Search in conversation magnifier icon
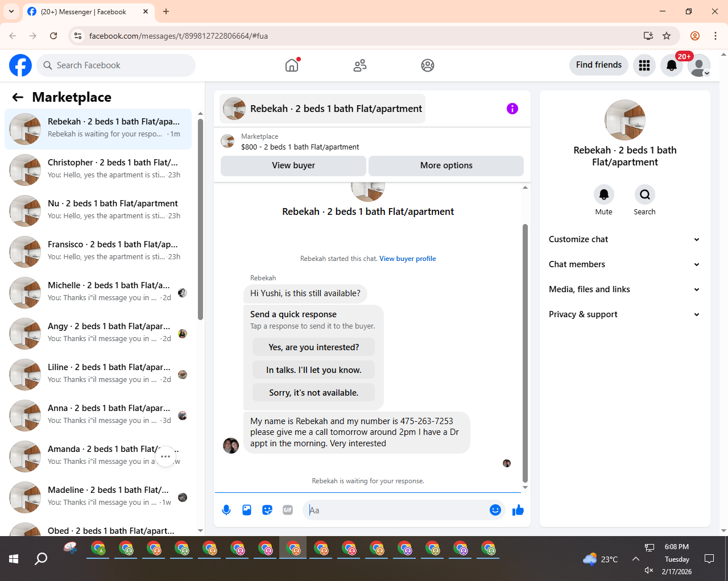 coord(644,194)
